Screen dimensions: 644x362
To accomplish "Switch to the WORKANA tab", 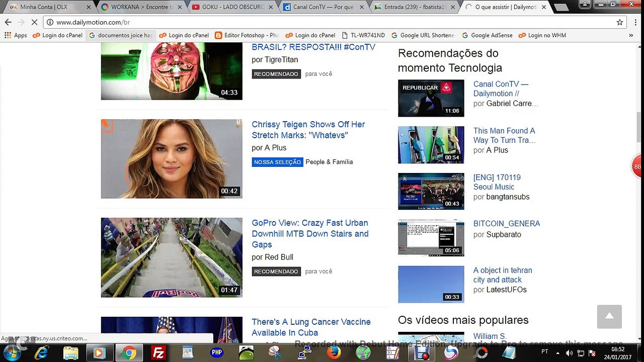I will (x=140, y=7).
